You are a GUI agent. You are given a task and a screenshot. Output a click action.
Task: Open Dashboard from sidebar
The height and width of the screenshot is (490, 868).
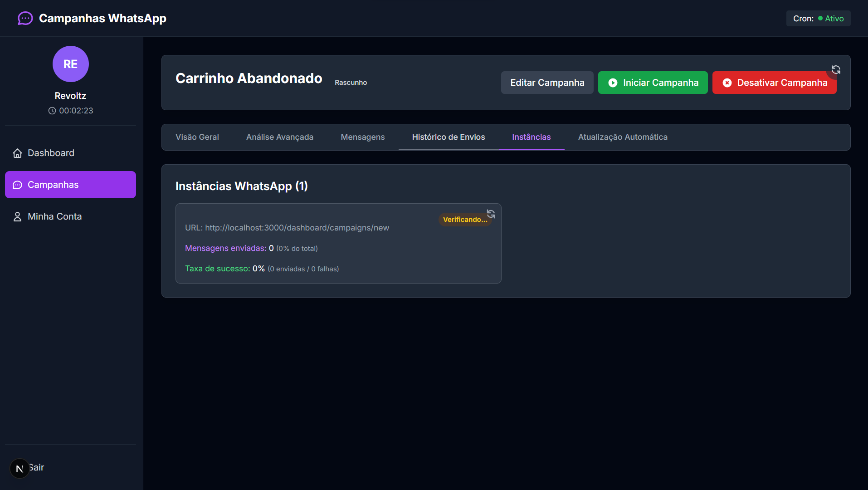point(70,153)
